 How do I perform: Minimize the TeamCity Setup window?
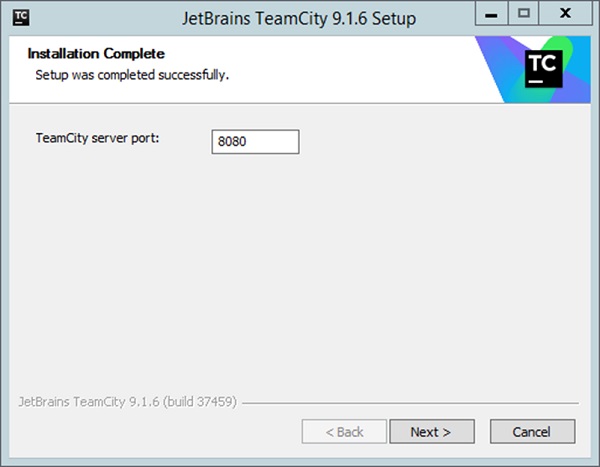(x=491, y=14)
